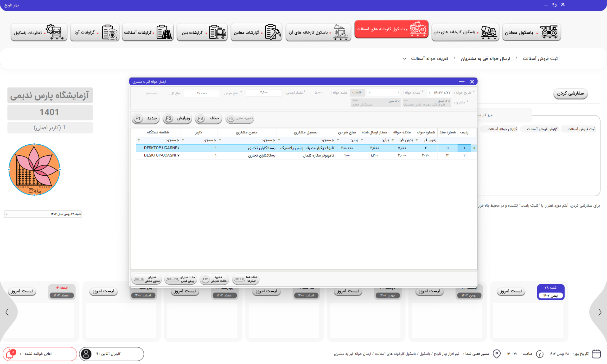The width and height of the screenshot is (607, 364).
Task: Open the filter icon in تفصیل مشتری column
Action: (x=279, y=140)
